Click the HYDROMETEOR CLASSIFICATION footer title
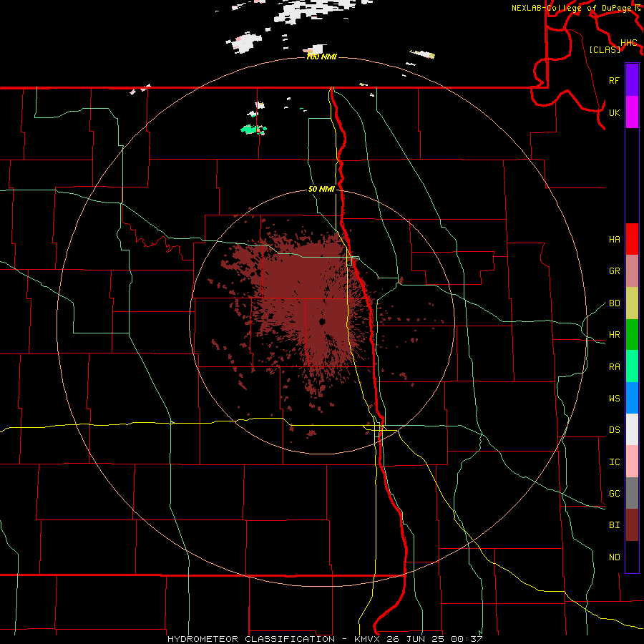Viewport: 644px width, 644px height. tap(251, 639)
